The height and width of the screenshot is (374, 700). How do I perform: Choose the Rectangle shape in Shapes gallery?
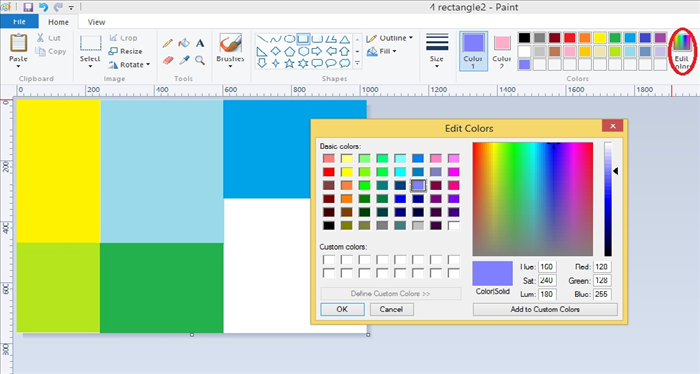(303, 39)
